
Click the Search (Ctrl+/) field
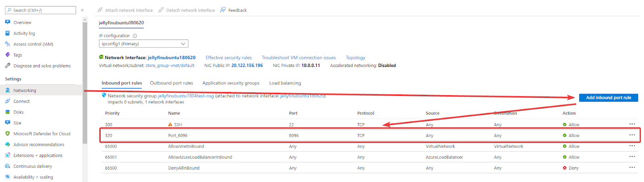tap(40, 10)
